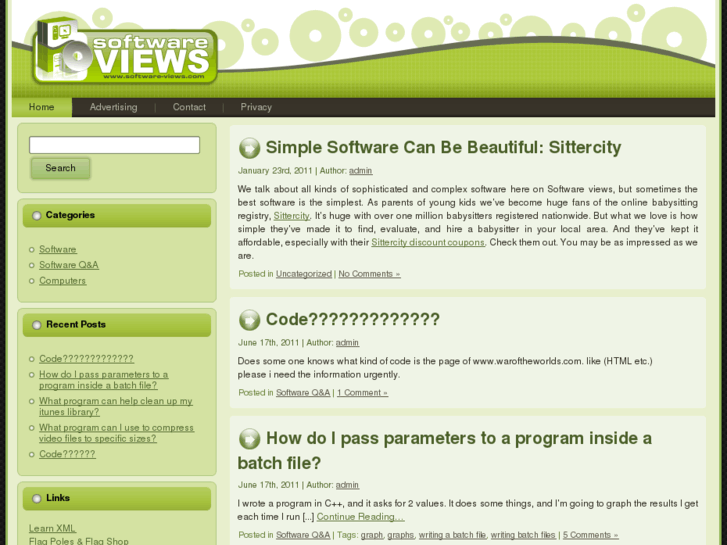727x545 pixels.
Task: Open the Code????????????? post heading
Action: tap(352, 320)
